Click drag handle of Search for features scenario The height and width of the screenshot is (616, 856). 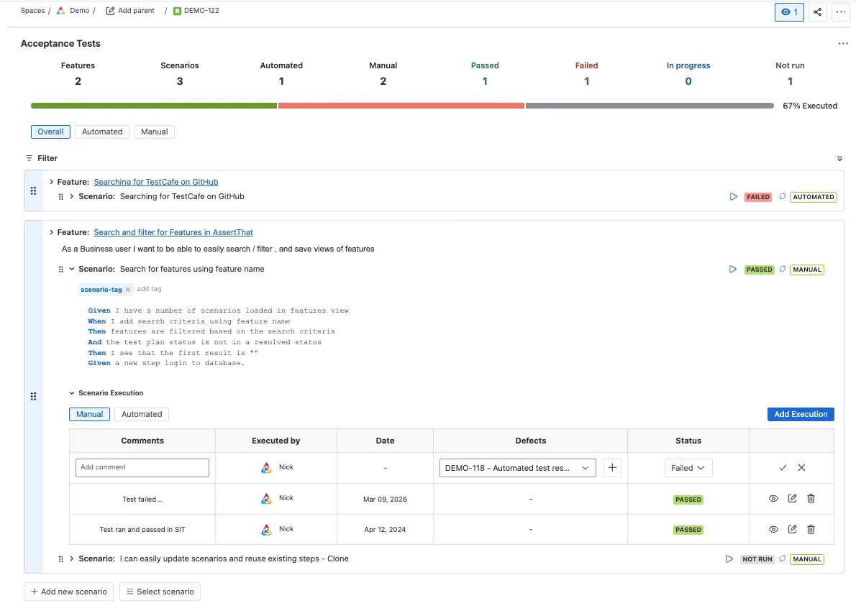coord(60,269)
